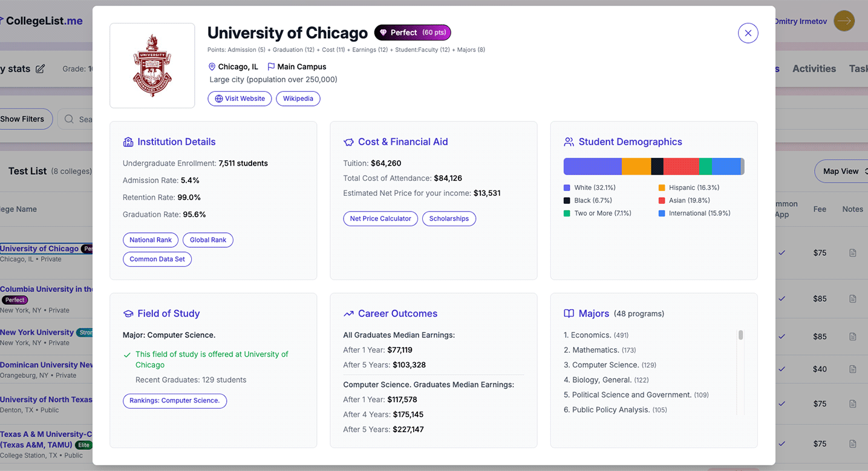Click the National Rank button
The height and width of the screenshot is (471, 868).
tap(151, 240)
